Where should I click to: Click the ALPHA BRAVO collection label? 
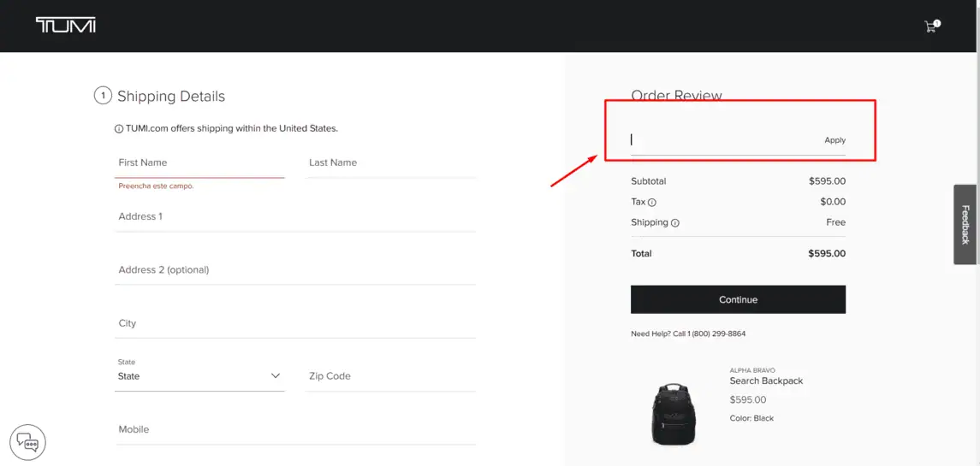click(752, 370)
